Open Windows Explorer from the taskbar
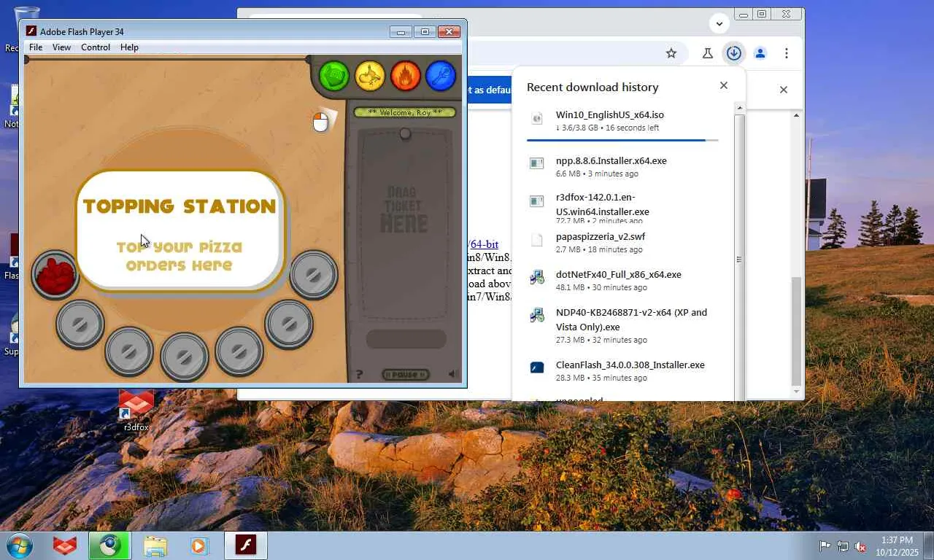934x560 pixels. pyautogui.click(x=155, y=545)
